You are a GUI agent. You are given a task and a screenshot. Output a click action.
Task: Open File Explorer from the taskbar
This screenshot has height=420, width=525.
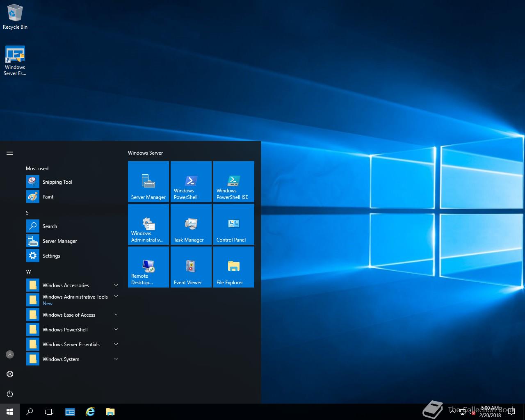tap(110, 412)
